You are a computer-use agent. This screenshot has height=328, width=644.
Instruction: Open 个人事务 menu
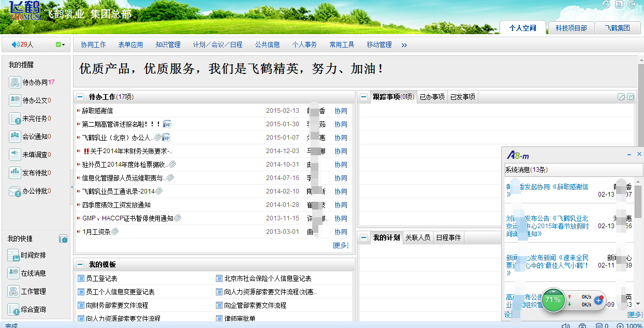pyautogui.click(x=304, y=45)
